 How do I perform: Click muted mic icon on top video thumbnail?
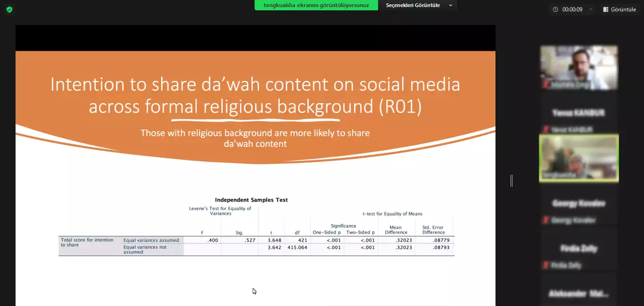546,85
